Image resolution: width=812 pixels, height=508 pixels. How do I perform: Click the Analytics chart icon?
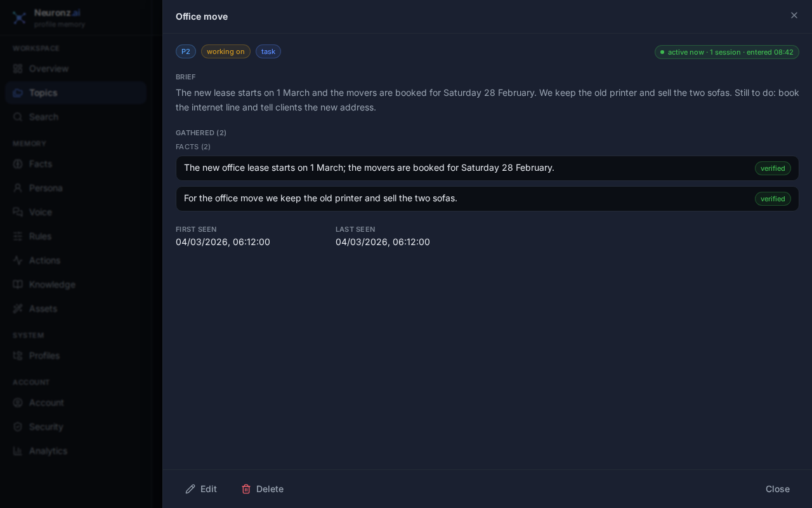pyautogui.click(x=18, y=451)
